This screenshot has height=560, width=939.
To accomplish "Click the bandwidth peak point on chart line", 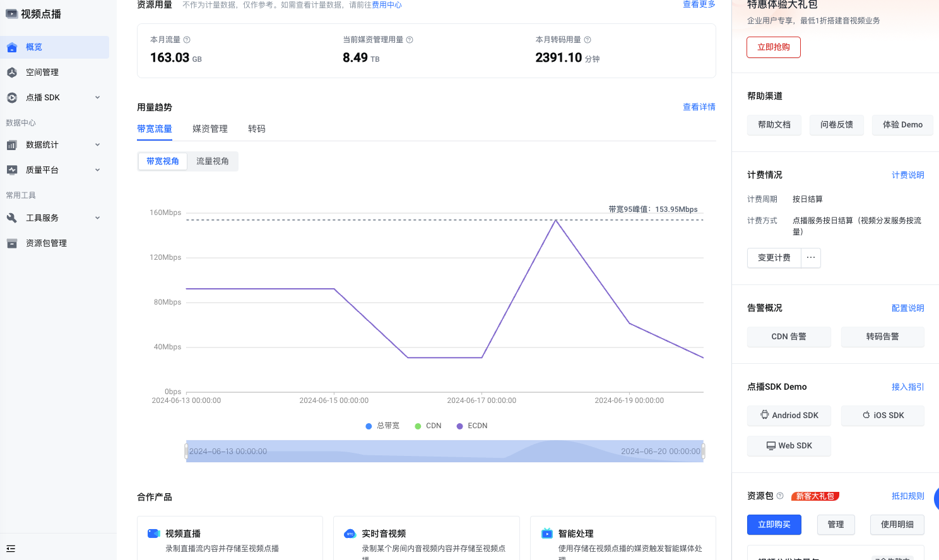I will pos(556,220).
